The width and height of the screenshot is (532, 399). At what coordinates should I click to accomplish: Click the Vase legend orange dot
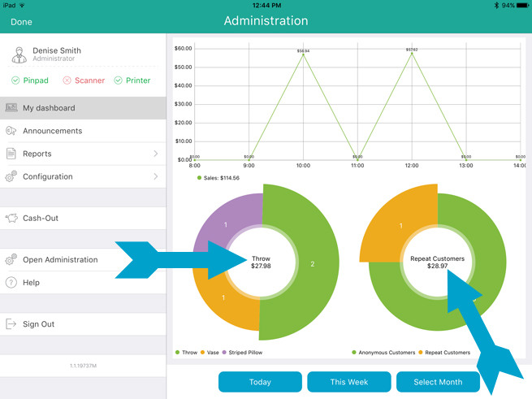pos(202,353)
